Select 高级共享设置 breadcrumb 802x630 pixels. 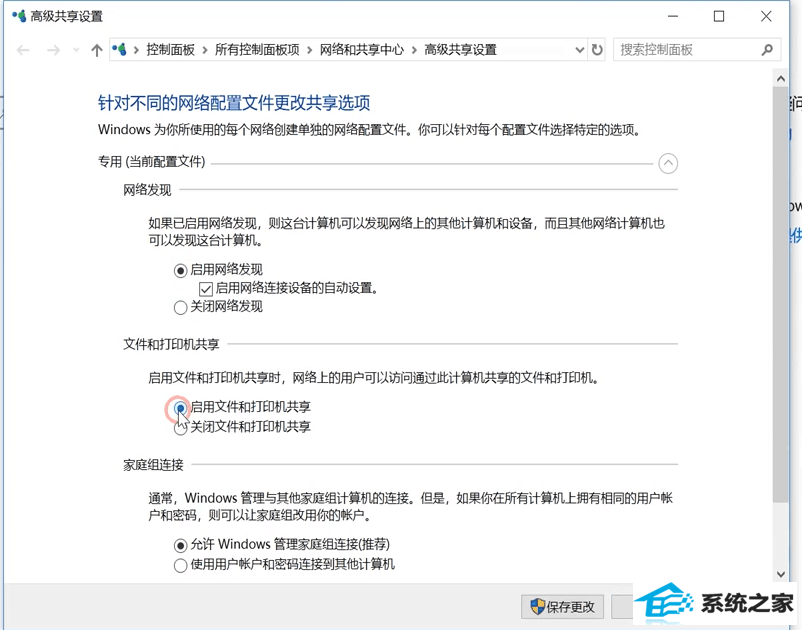pos(460,50)
